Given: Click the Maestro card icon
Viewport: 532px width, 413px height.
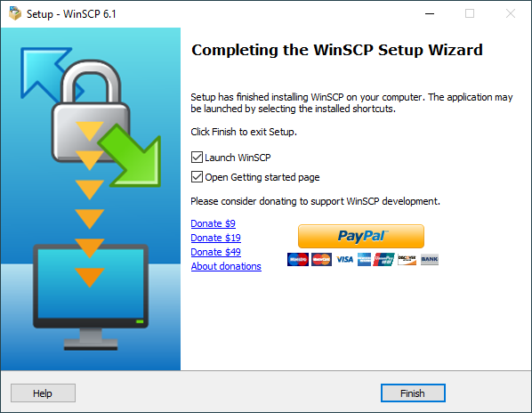Looking at the screenshot, I should (x=298, y=260).
